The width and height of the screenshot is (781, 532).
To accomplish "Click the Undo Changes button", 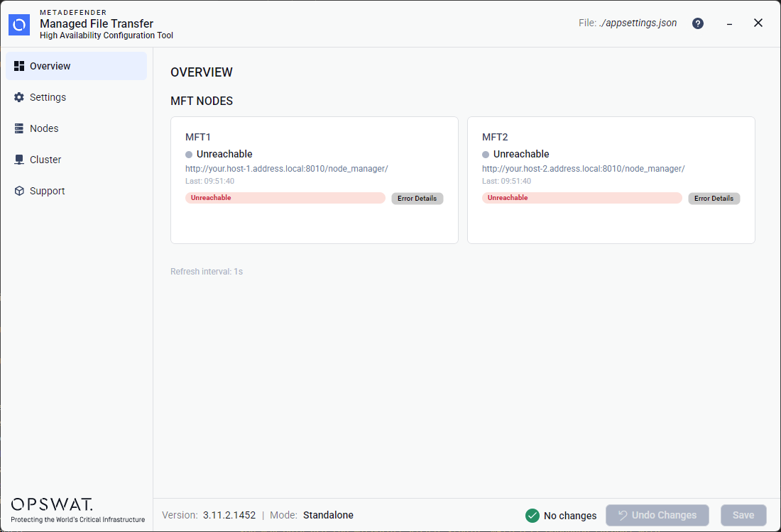I will 657,515.
